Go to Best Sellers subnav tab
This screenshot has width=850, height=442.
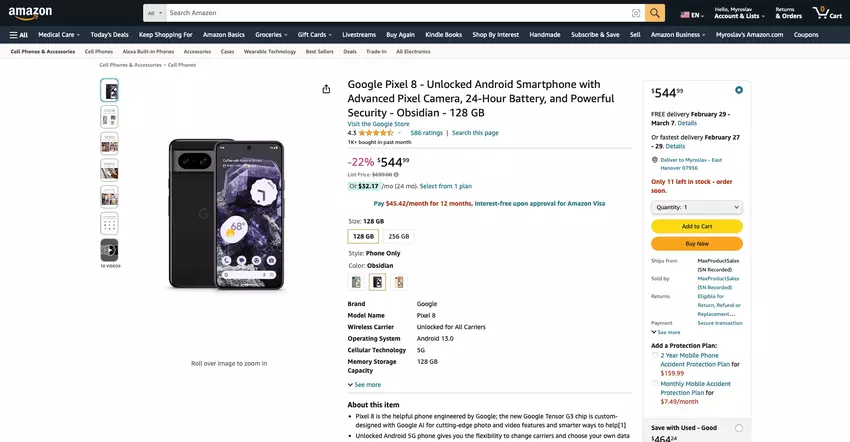coord(319,51)
